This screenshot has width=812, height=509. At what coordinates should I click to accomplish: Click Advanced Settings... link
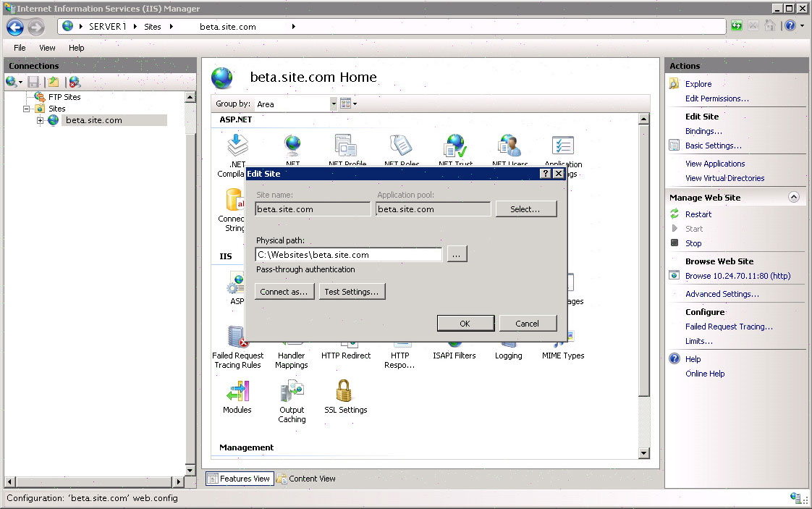(x=722, y=294)
